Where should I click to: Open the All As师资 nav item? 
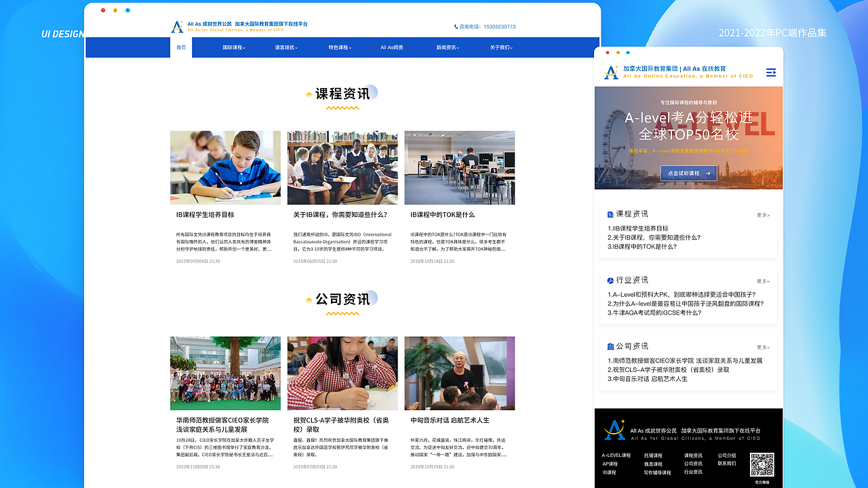392,47
